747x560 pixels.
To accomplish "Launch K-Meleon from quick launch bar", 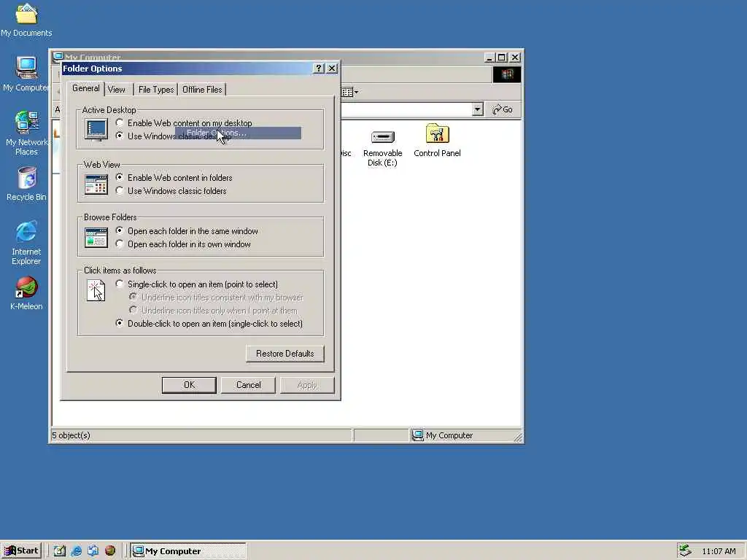I will pyautogui.click(x=110, y=551).
